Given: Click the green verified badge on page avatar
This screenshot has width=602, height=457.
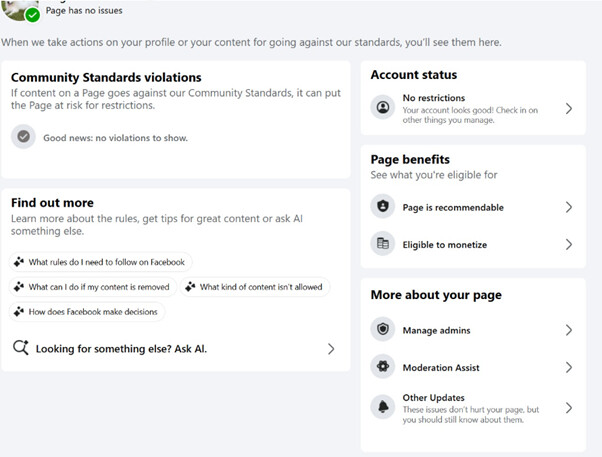Looking at the screenshot, I should (x=33, y=15).
